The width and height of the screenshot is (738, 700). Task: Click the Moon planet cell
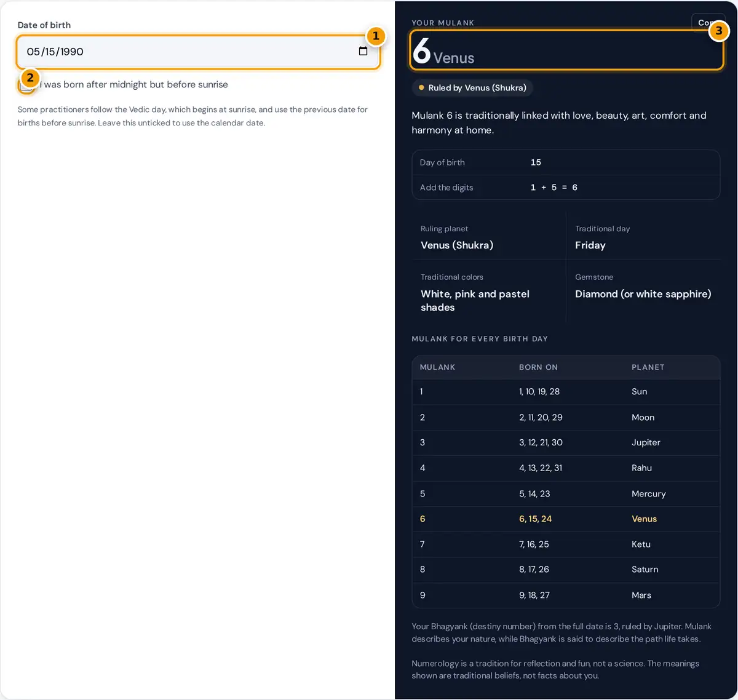click(x=643, y=418)
